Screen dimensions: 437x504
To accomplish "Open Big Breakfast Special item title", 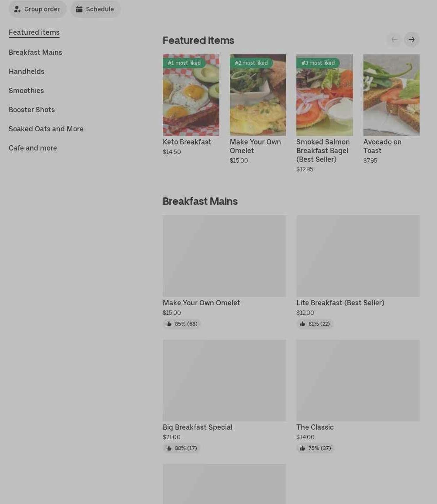I will tap(198, 427).
